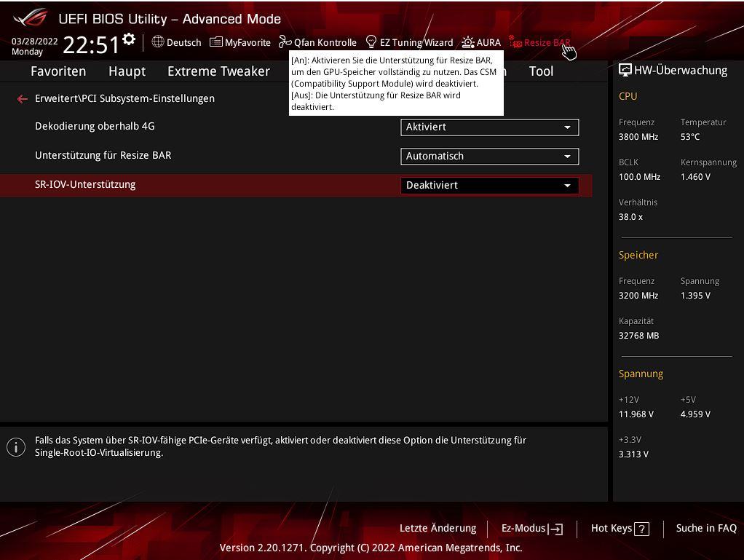Click the 22:51 clock display

[91, 44]
